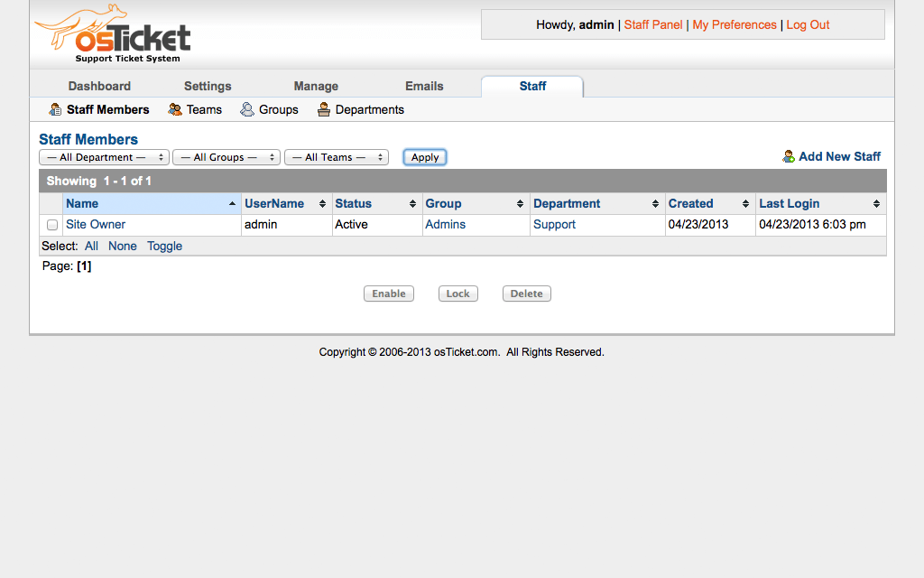The width and height of the screenshot is (924, 578).
Task: Switch to the Dashboard tab
Action: tap(99, 86)
